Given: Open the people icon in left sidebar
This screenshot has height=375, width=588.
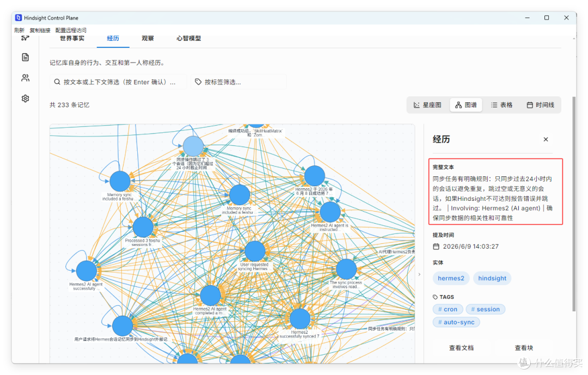Looking at the screenshot, I should coord(25,78).
